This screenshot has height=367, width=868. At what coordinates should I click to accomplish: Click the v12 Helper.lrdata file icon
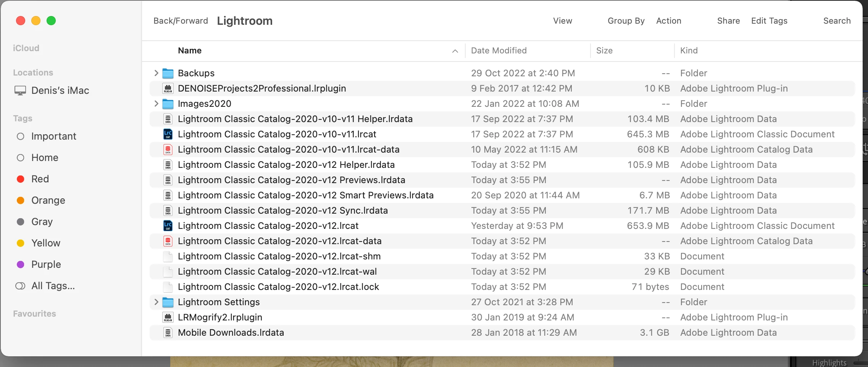coord(168,165)
